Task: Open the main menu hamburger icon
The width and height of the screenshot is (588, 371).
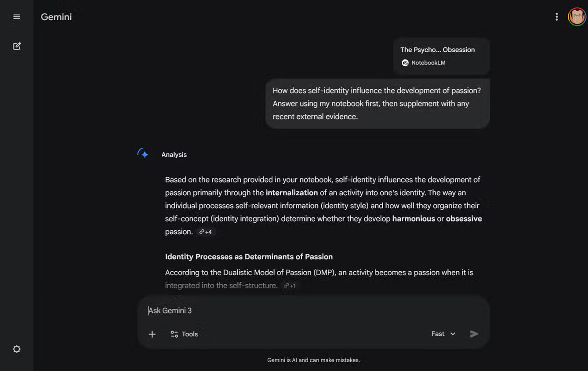Action: 17,17
